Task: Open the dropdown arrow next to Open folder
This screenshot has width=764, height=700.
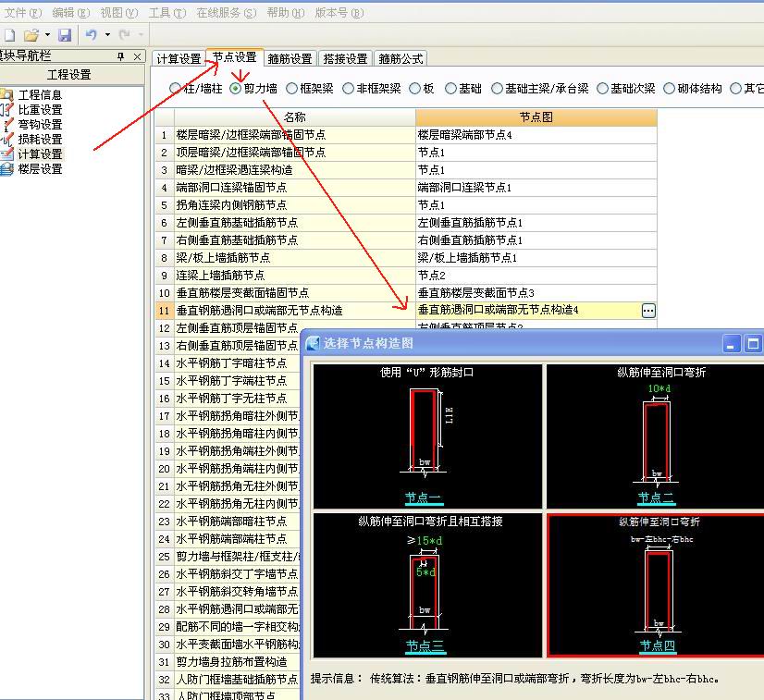Action: coord(47,34)
